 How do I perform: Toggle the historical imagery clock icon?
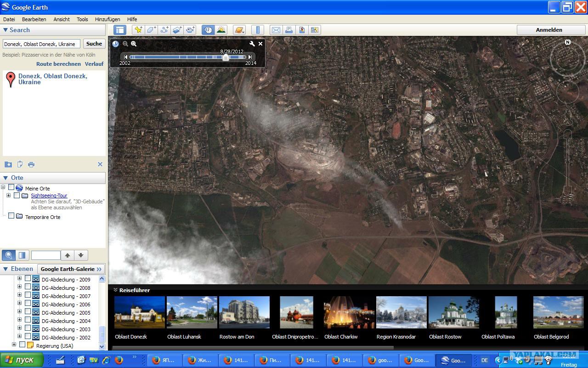pyautogui.click(x=208, y=30)
